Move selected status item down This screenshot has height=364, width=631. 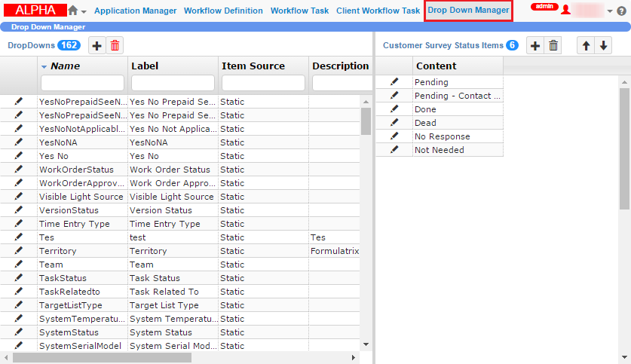[x=603, y=46]
